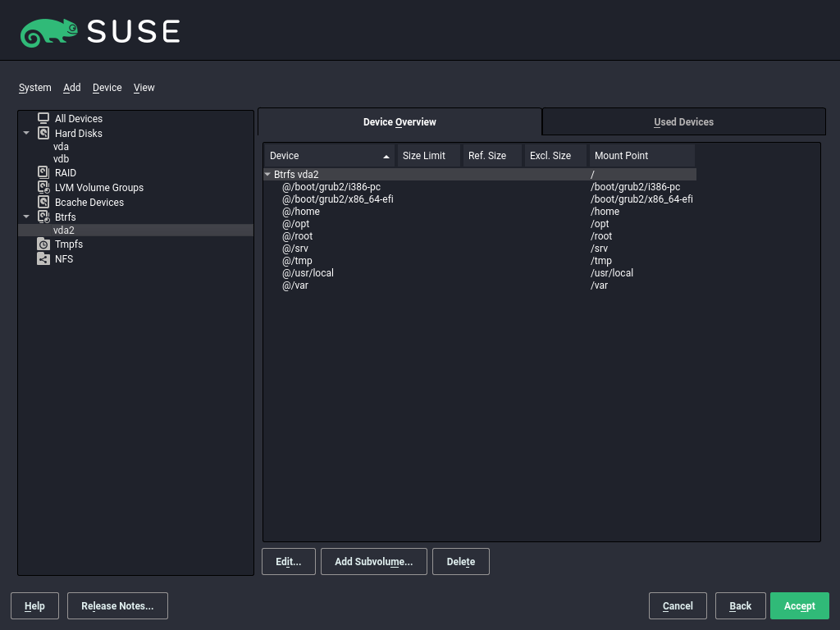Open the NFS section icon
The image size is (840, 630).
pyautogui.click(x=44, y=258)
